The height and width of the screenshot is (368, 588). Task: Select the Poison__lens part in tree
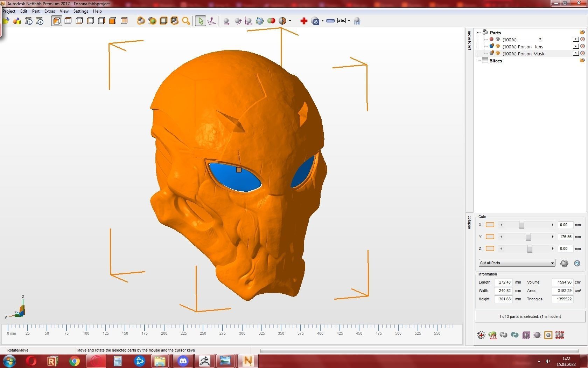(x=523, y=47)
